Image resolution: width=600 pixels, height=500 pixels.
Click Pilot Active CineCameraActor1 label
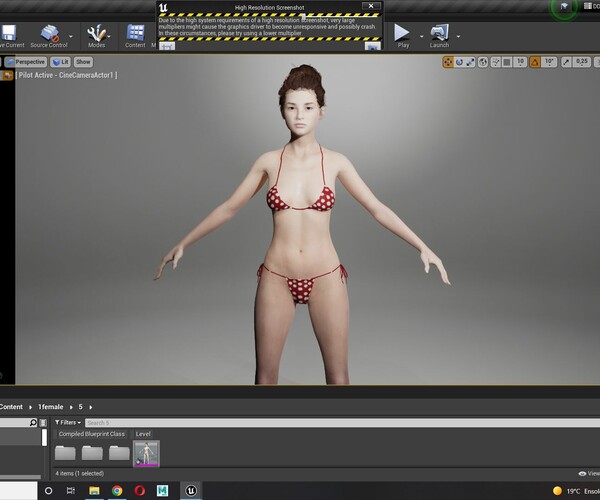(66, 75)
